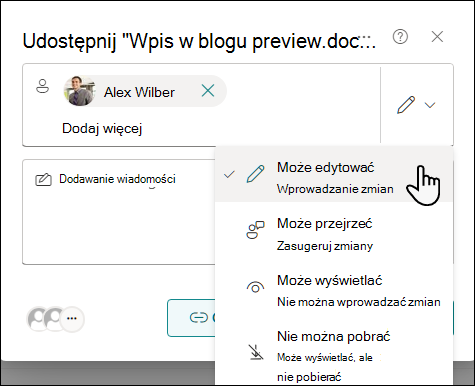Click the Dodaj więcej recipient field
The height and width of the screenshot is (386, 475).
click(102, 128)
